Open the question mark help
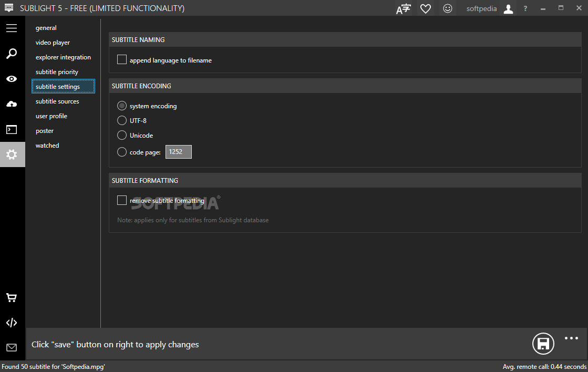 [525, 8]
